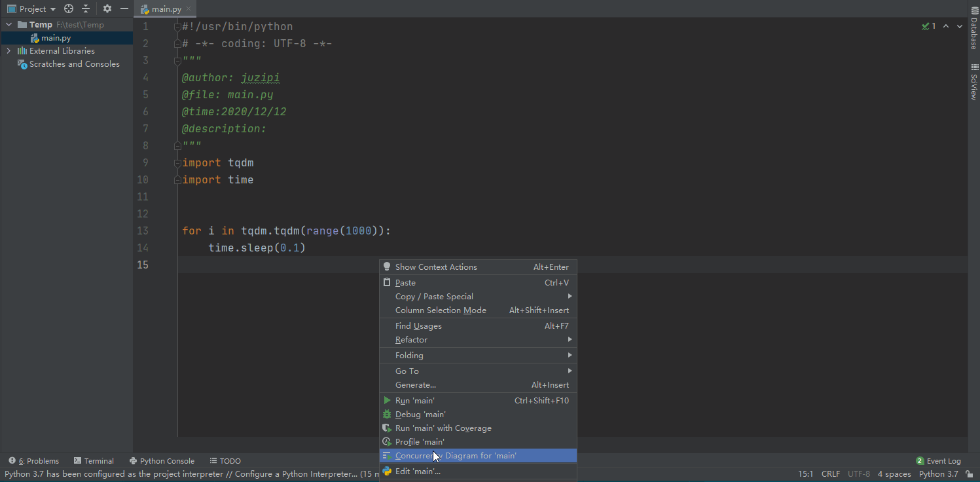Switch to main.py editor tab
Screen dimensions: 980x482
[166, 10]
